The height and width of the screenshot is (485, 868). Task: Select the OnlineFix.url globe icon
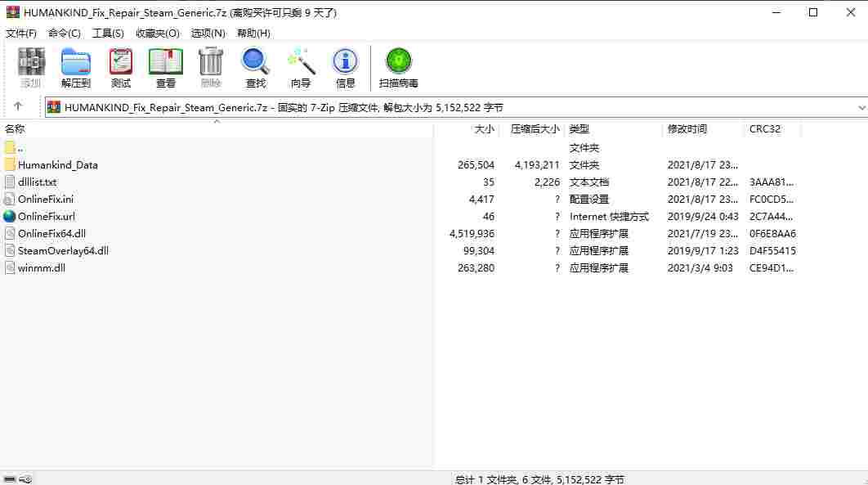[10, 216]
